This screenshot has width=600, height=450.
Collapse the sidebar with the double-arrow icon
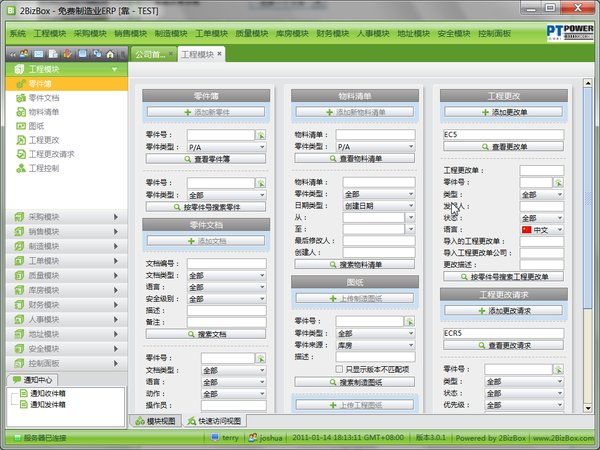[x=13, y=54]
